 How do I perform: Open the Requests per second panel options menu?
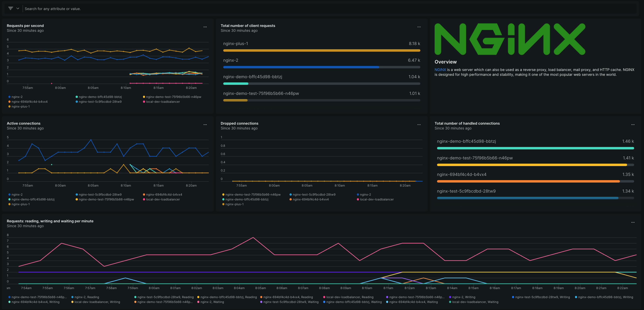(x=205, y=27)
